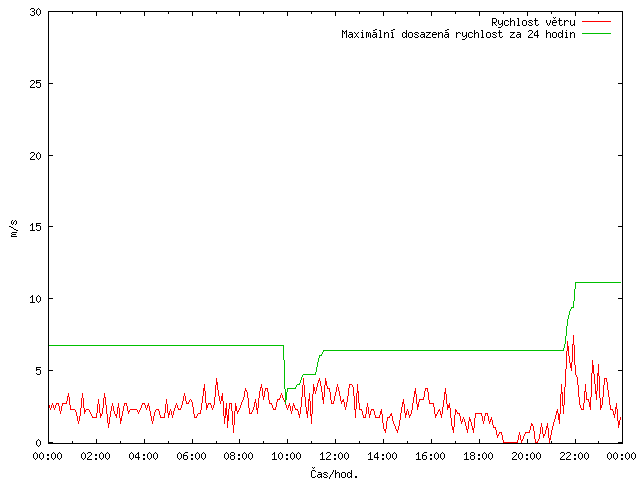
Task: Click the 08:00 time label
Action: (239, 456)
